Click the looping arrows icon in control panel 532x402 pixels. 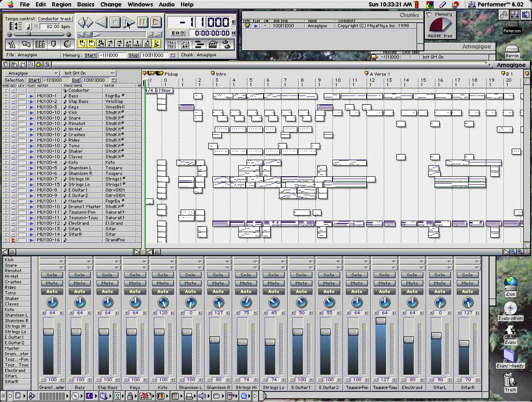pos(226,44)
